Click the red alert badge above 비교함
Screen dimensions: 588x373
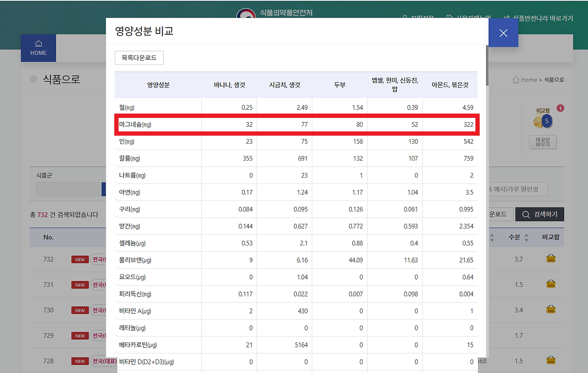[x=560, y=109]
